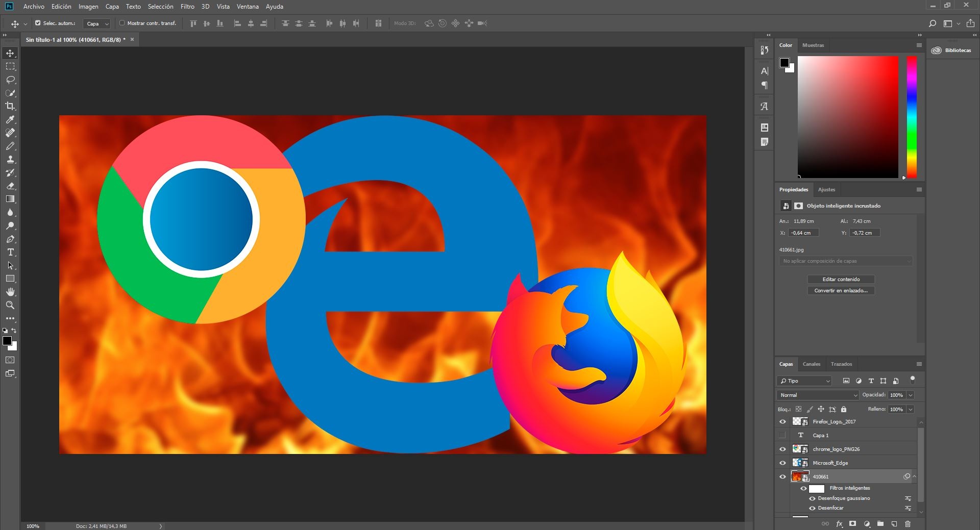Open the Propiedades panel options menu

pyautogui.click(x=919, y=189)
